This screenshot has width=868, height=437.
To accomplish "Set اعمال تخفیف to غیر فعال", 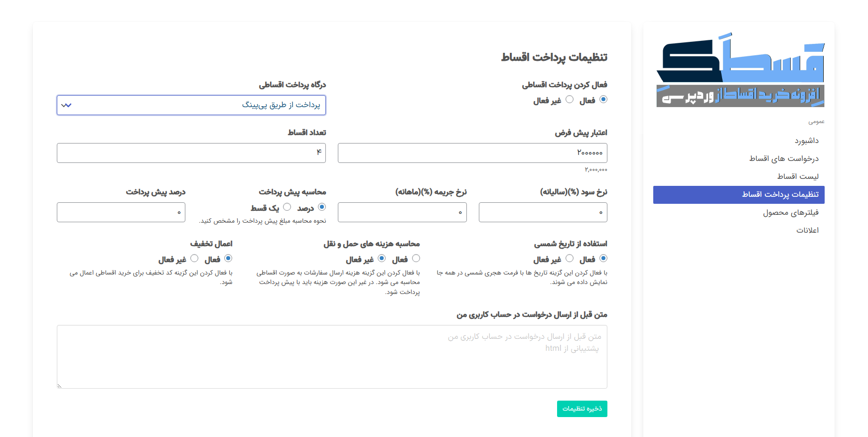I will tap(194, 258).
